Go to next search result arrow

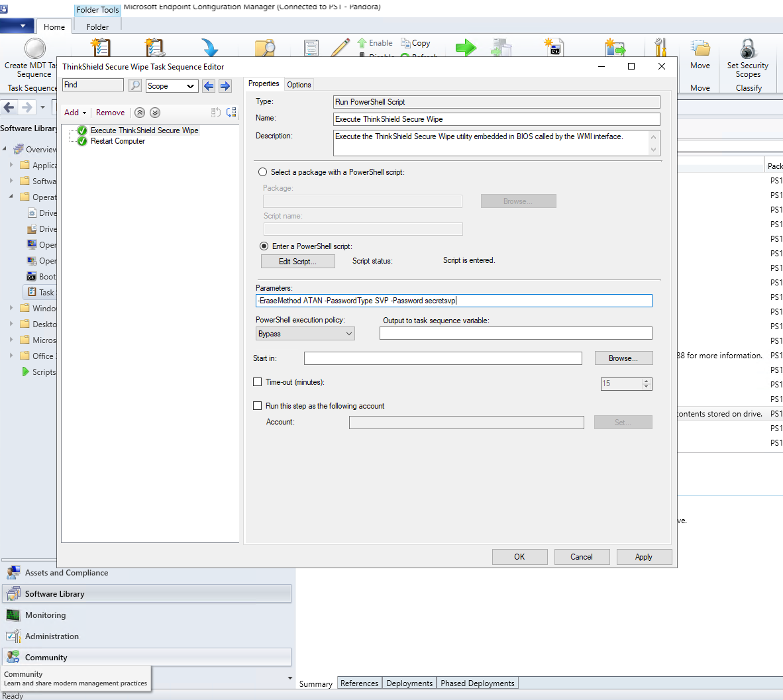coord(225,86)
